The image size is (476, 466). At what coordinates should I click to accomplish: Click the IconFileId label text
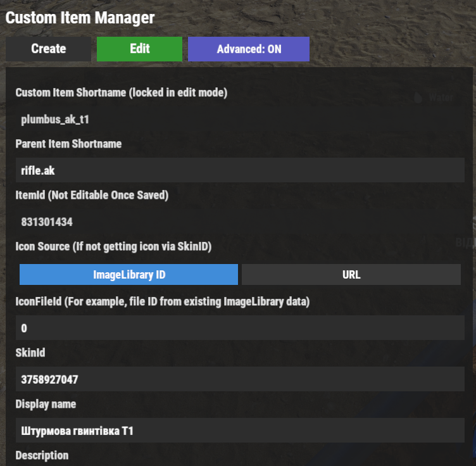[163, 302]
